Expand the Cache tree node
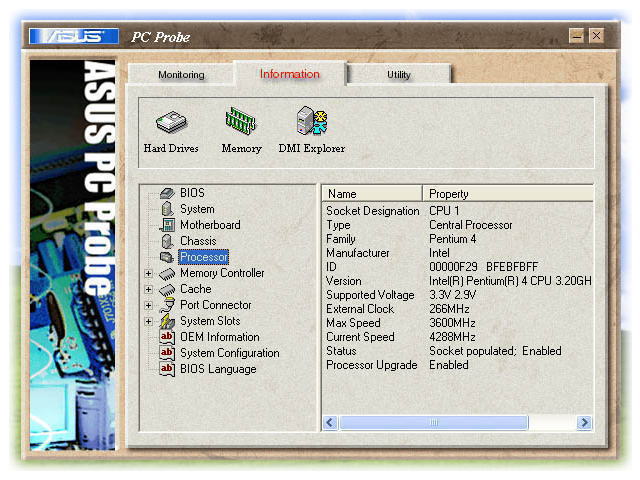Image resolution: width=640 pixels, height=480 pixels. point(149,289)
